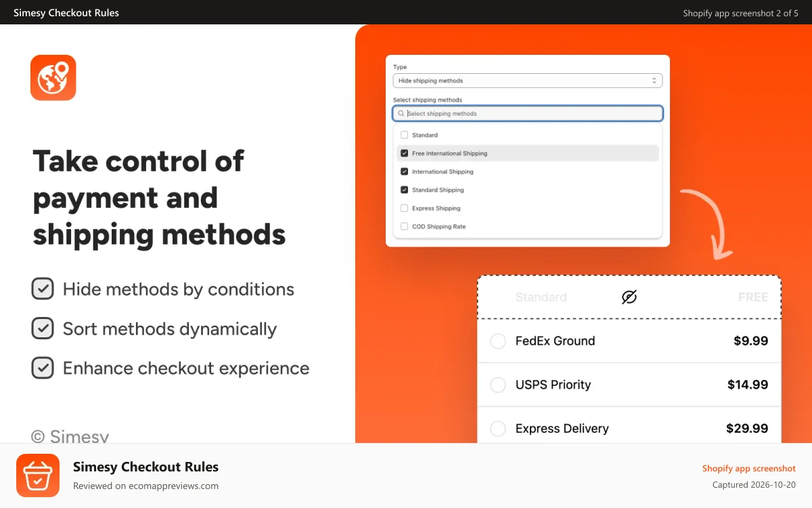812x508 pixels.
Task: Uncheck the Standard Shipping checkbox
Action: (x=405, y=190)
